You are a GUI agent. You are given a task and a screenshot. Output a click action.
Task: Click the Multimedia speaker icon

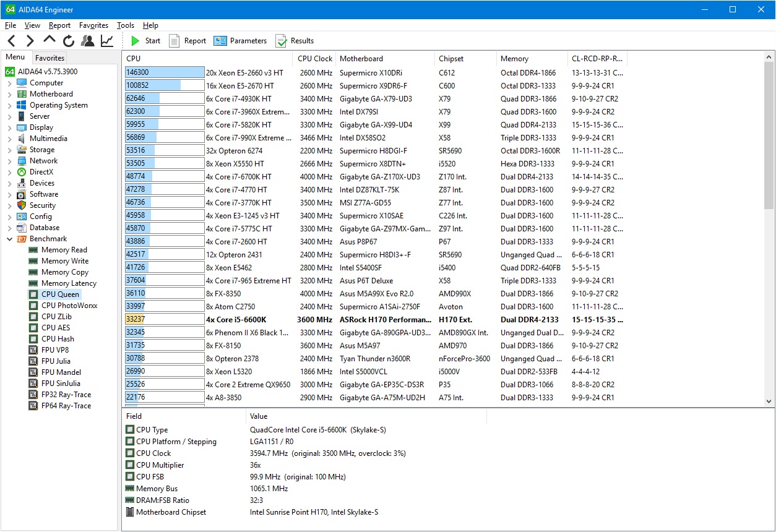tap(22, 139)
